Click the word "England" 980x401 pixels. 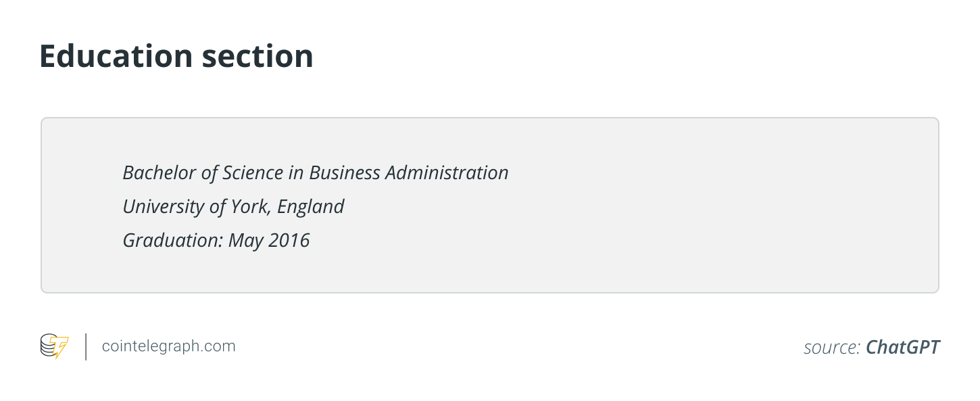coord(311,206)
